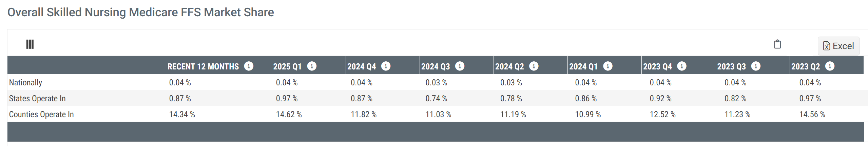
Task: Select the Counties Operate In row
Action: 41,114
